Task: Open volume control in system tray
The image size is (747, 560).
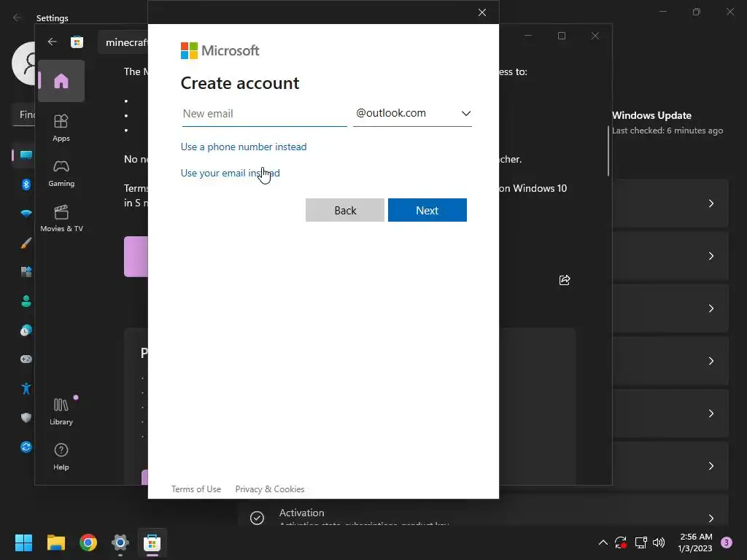Action: tap(659, 542)
